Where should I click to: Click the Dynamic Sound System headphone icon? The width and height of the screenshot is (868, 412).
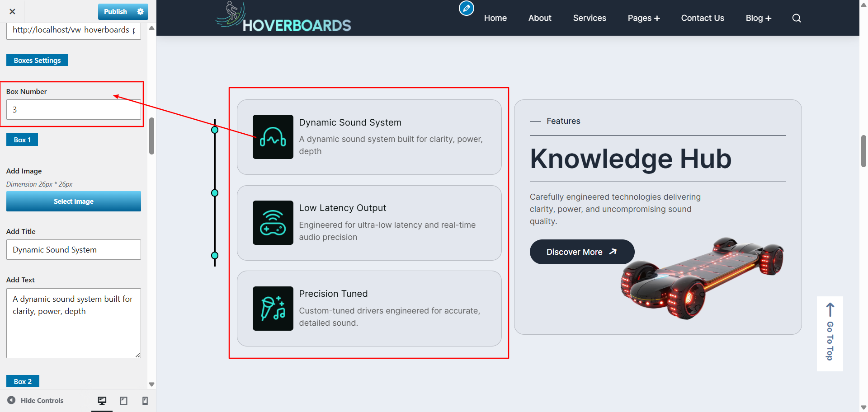tap(273, 137)
